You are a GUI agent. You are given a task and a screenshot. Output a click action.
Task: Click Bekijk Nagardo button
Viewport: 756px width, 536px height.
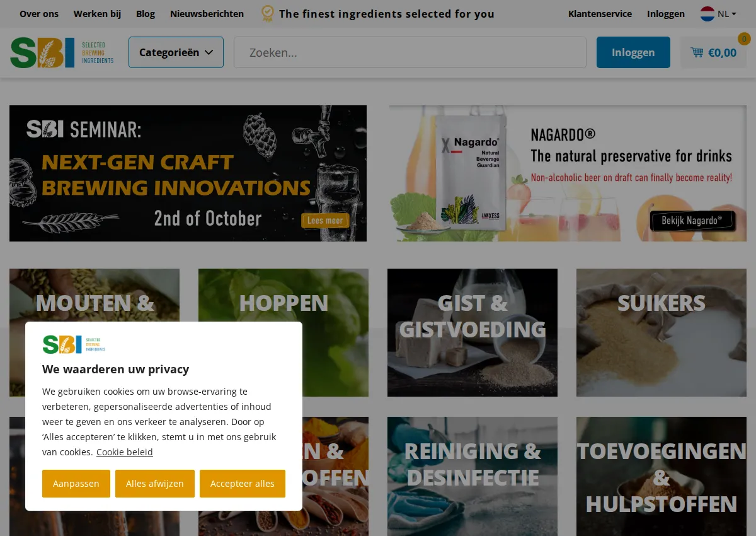point(693,221)
